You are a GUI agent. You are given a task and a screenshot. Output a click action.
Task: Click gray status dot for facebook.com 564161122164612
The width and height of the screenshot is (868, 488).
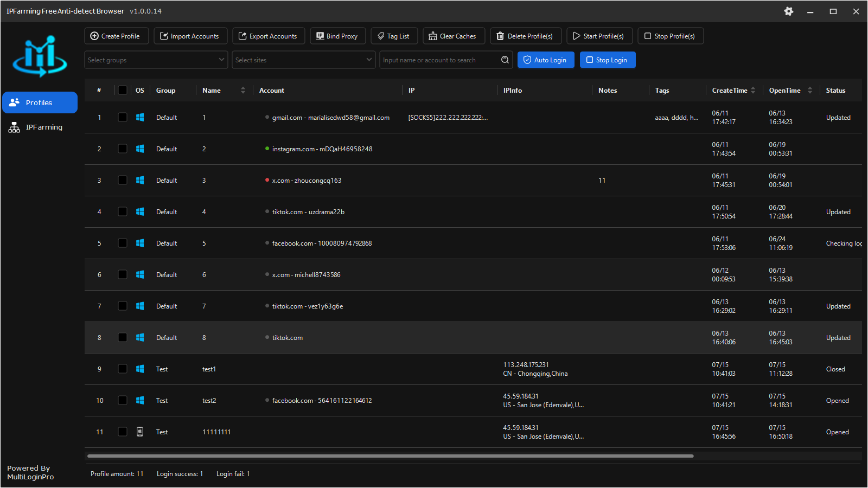point(267,400)
